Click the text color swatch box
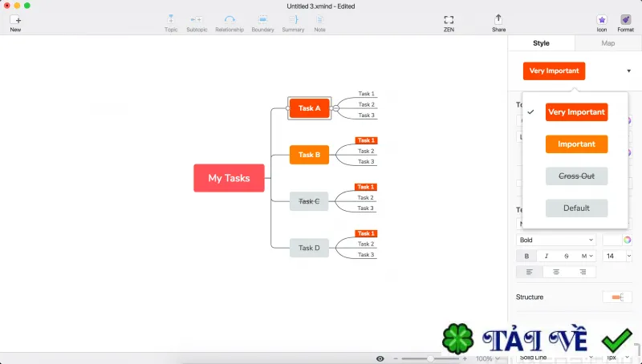 point(612,240)
